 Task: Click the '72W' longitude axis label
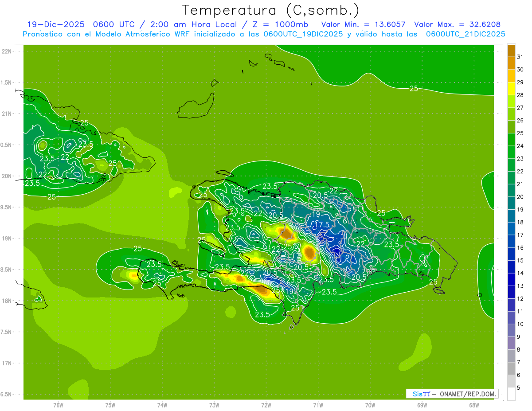coord(266,405)
